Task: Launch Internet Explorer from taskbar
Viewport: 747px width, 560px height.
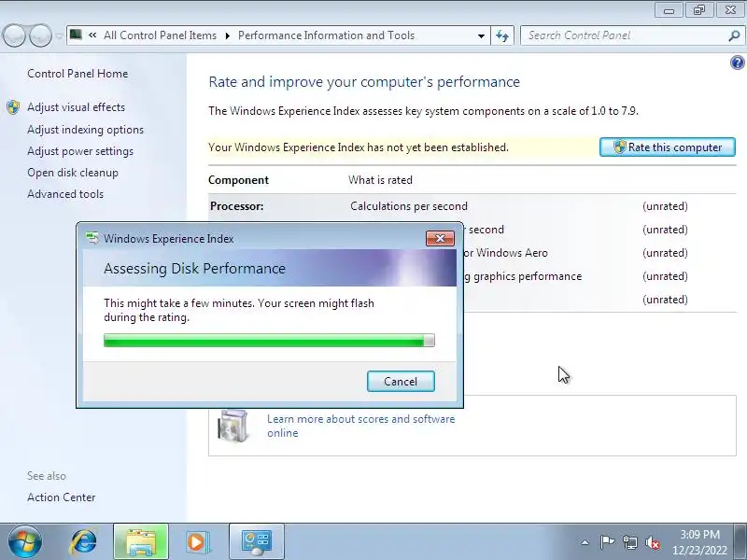Action: tap(84, 542)
